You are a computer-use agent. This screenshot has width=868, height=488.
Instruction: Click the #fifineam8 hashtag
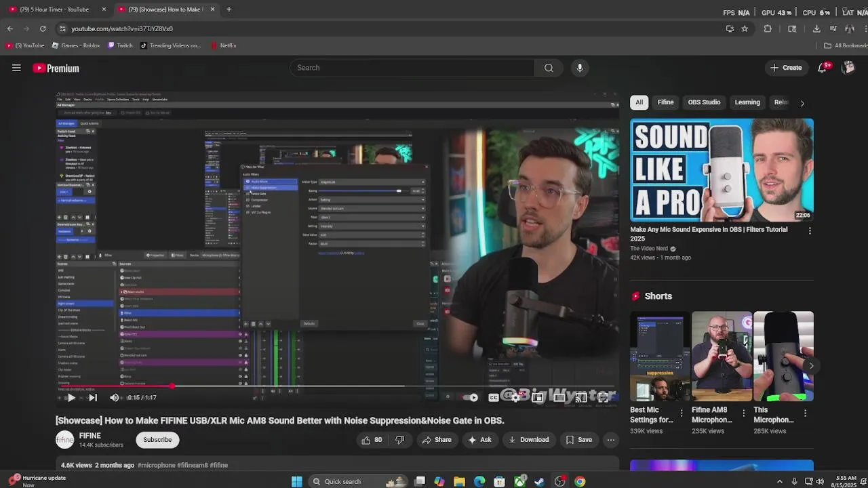coord(192,466)
